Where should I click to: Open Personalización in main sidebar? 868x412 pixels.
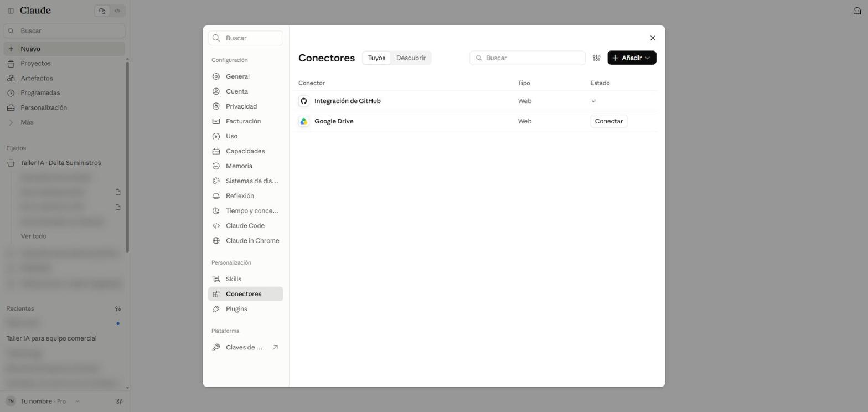64,107
